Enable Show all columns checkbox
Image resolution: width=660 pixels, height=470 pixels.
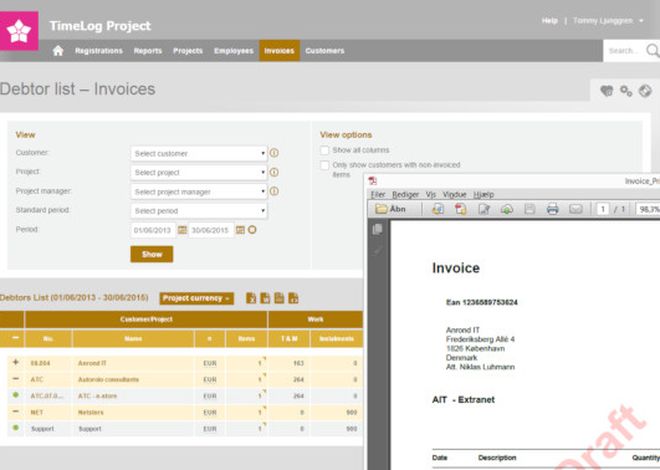(325, 150)
